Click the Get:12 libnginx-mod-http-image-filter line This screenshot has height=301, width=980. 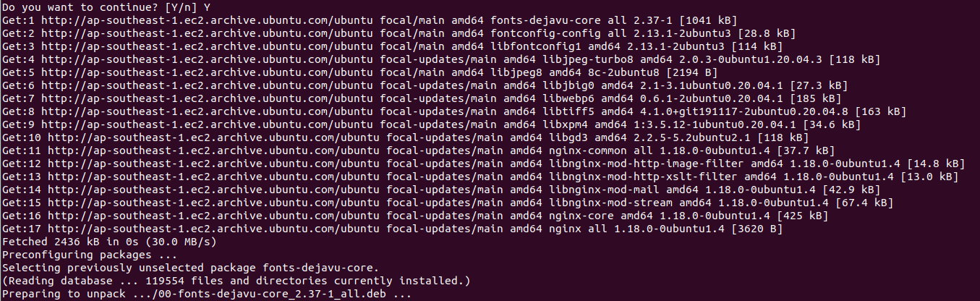coord(484,164)
